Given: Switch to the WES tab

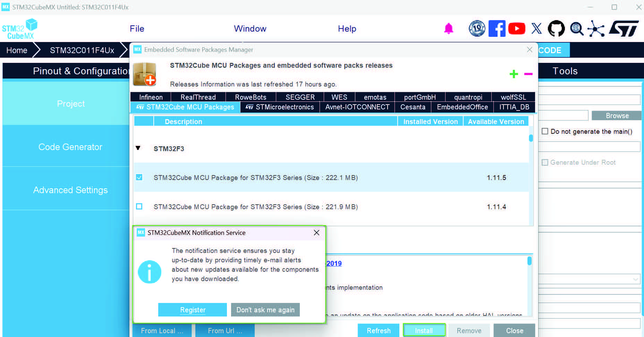Looking at the screenshot, I should pos(339,97).
